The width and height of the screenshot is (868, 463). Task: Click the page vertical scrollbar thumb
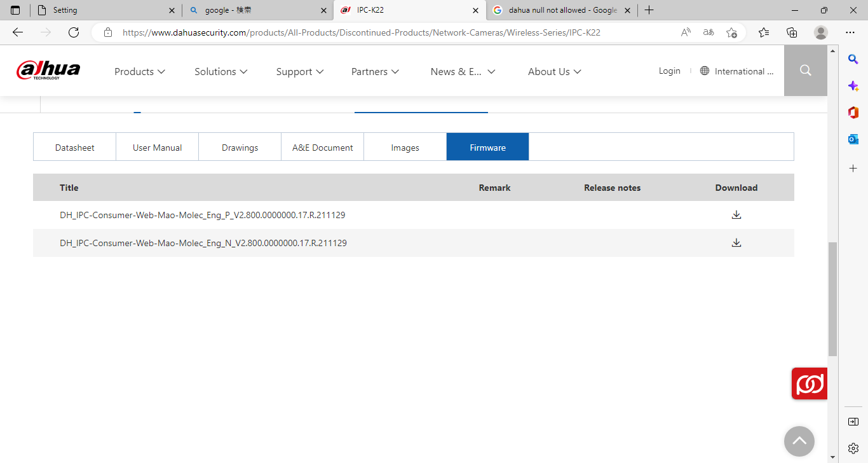pos(833,299)
